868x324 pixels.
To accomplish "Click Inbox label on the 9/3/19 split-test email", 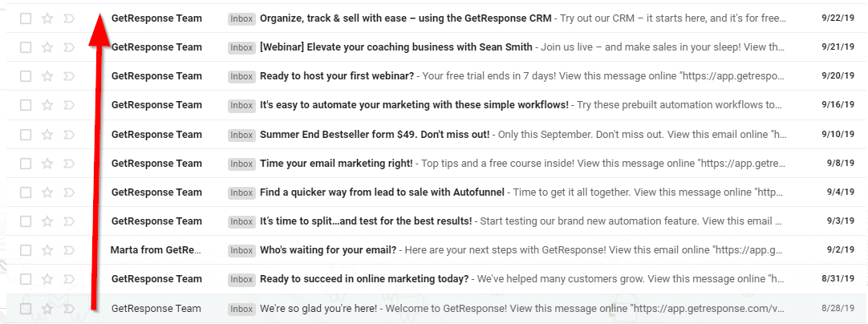I will click(241, 221).
